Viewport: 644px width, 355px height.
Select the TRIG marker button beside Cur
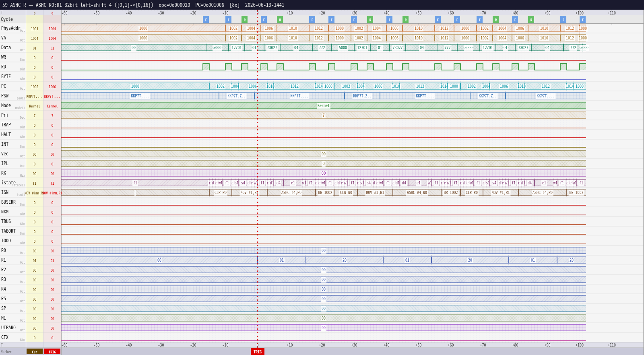tap(52, 351)
